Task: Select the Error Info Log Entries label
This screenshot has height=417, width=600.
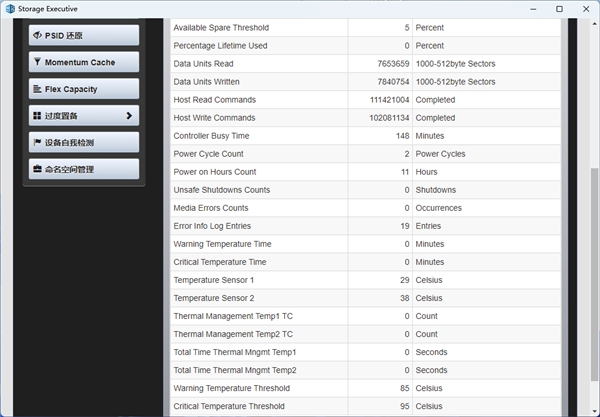Action: 212,226
